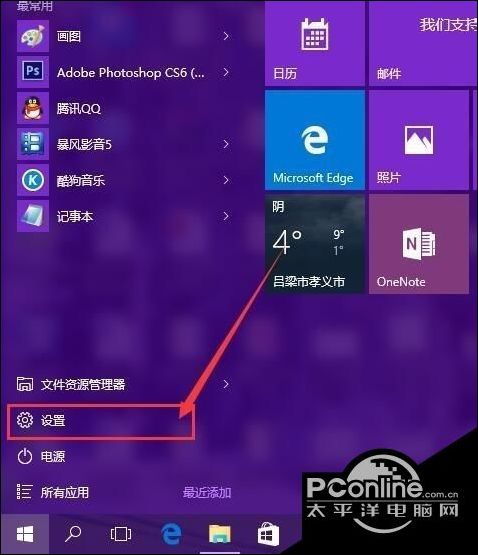Open the Photos (照片) tile
The image size is (478, 555).
[419, 140]
